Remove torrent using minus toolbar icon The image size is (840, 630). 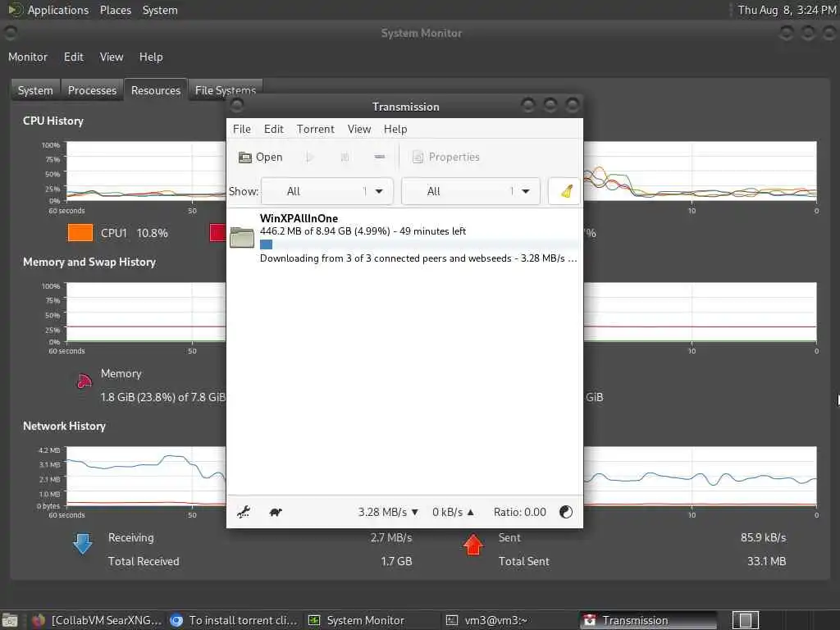379,157
